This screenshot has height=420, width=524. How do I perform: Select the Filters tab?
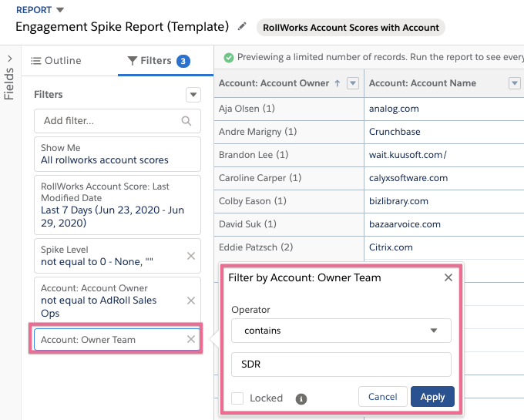click(x=159, y=61)
